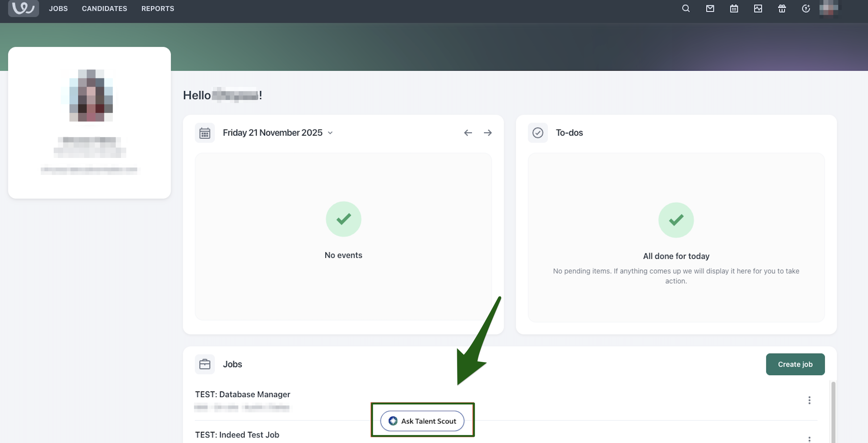Viewport: 868px width, 443px height.
Task: Click the Ask Talent Scout button
Action: (x=422, y=421)
